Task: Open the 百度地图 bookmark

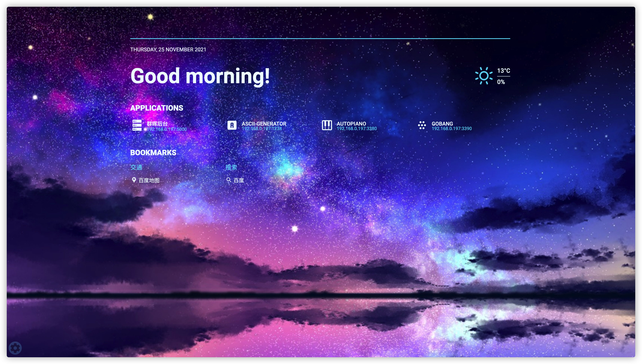Action: click(149, 180)
